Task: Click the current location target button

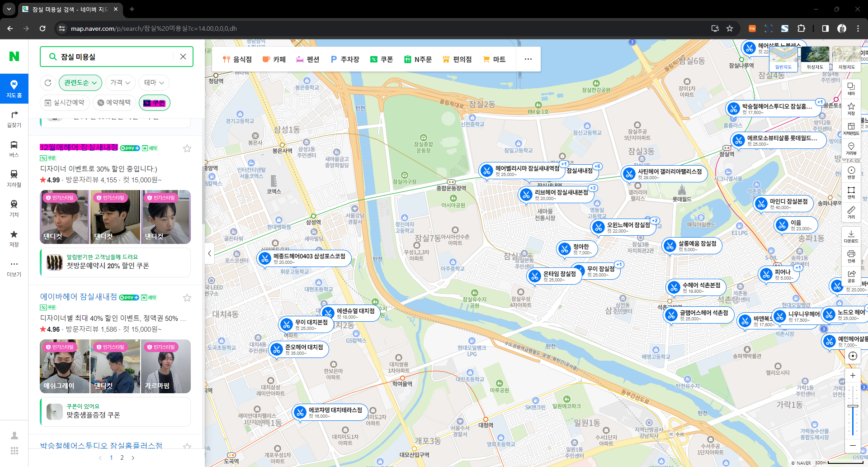Action: click(x=853, y=356)
